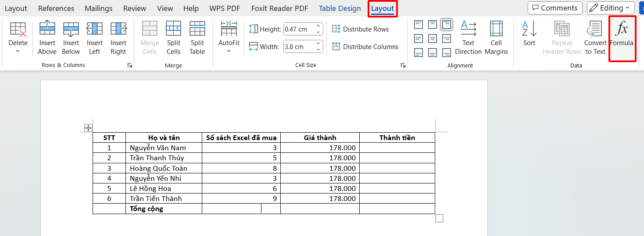Split the table here
Image resolution: width=644 pixels, height=236 pixels.
[197, 38]
